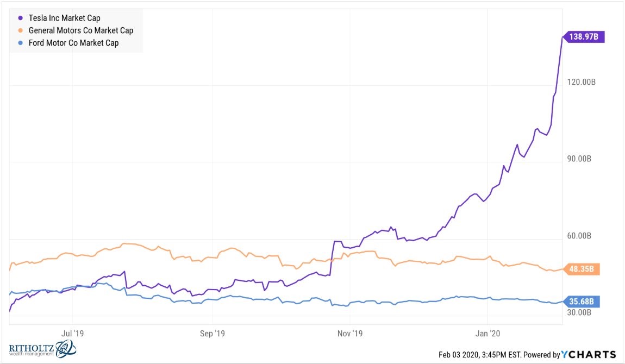Click the Jul '19 axis label
This screenshot has height=364, width=625.
[x=72, y=334]
